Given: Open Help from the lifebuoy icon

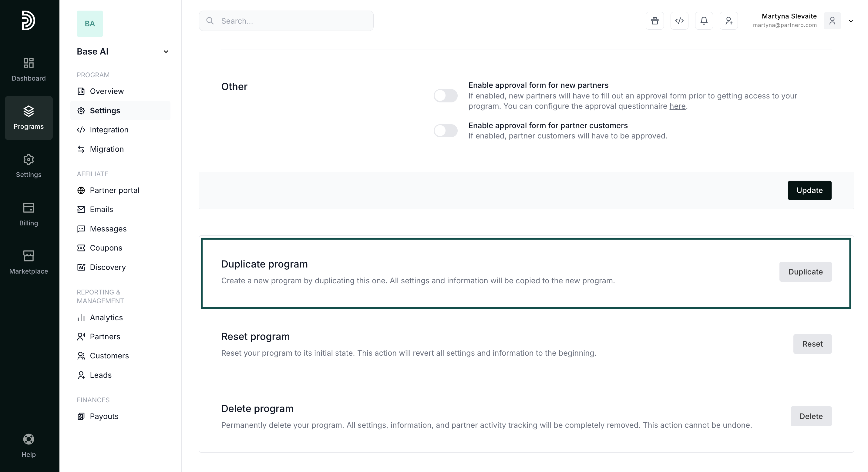Looking at the screenshot, I should click(x=29, y=446).
